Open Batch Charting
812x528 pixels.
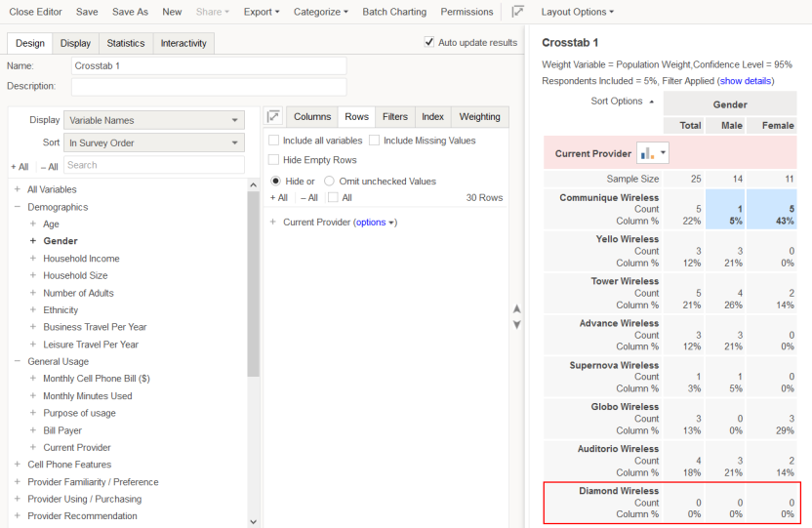point(394,12)
